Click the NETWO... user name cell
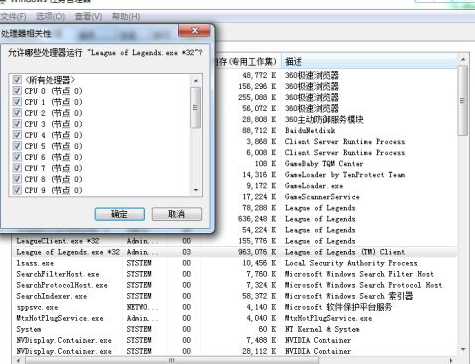475x364 pixels. tap(142, 307)
